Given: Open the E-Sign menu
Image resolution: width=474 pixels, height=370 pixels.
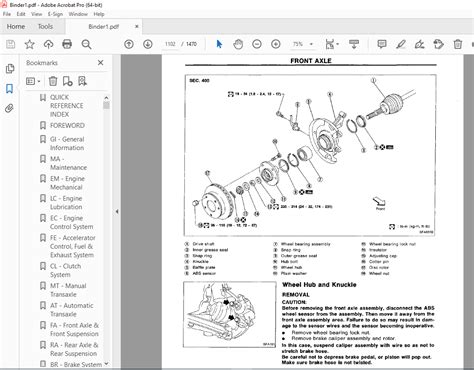Looking at the screenshot, I should click(55, 14).
